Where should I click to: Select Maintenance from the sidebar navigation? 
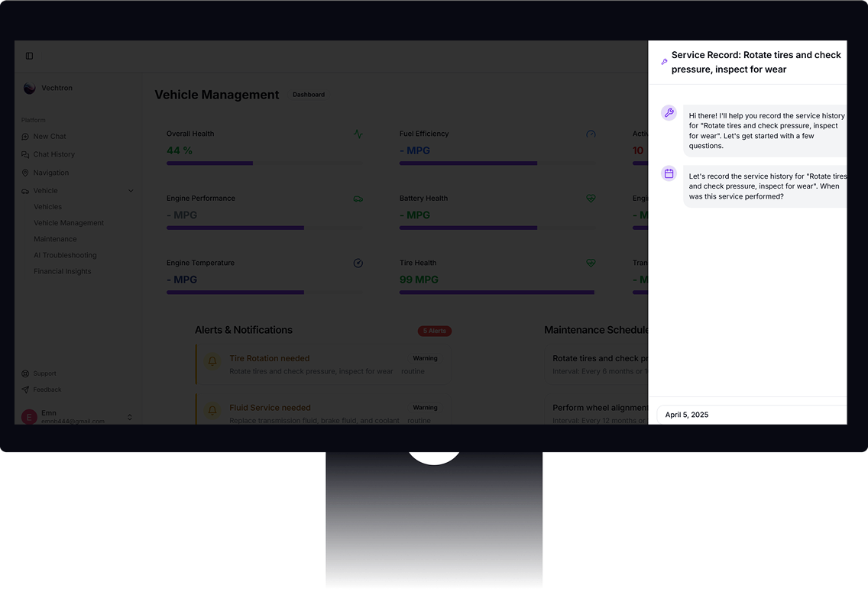[55, 238]
